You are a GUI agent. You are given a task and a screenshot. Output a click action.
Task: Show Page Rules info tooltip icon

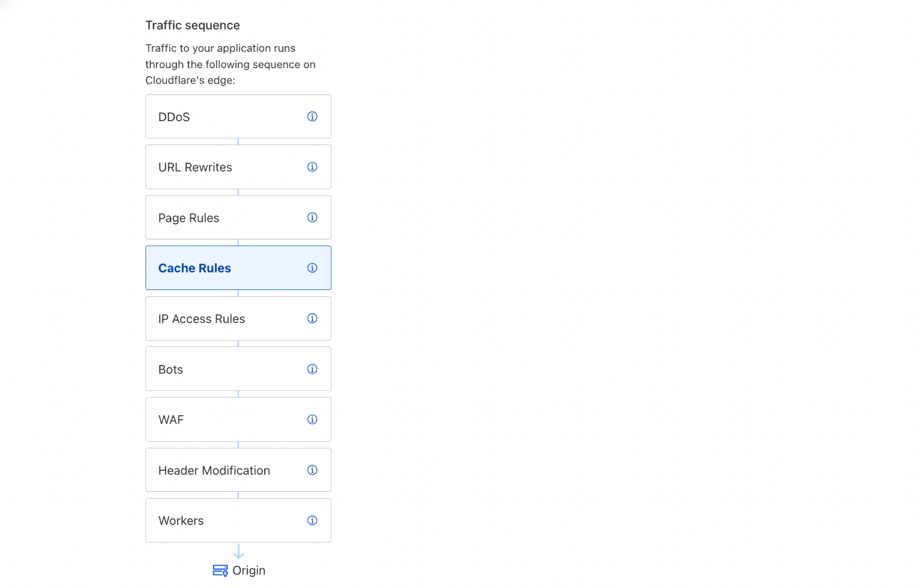[312, 217]
